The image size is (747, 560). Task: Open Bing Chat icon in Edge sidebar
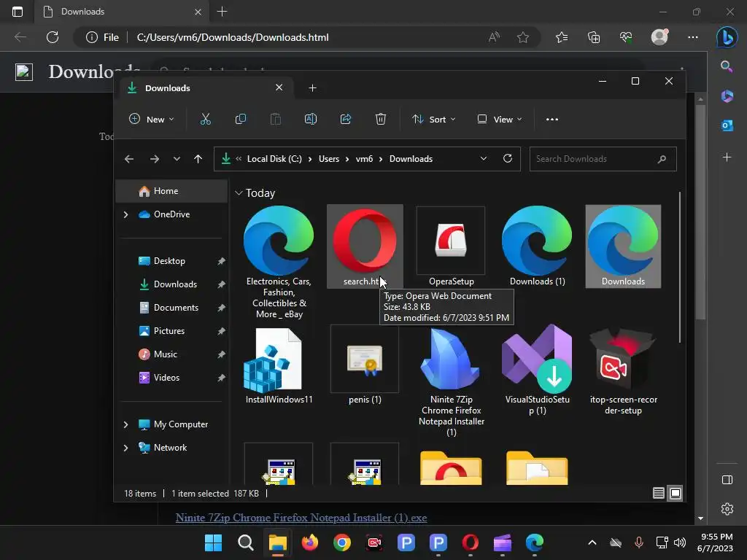(x=727, y=37)
